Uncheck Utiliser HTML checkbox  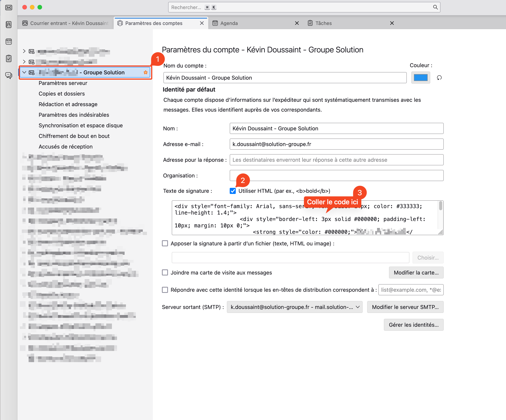tap(233, 191)
